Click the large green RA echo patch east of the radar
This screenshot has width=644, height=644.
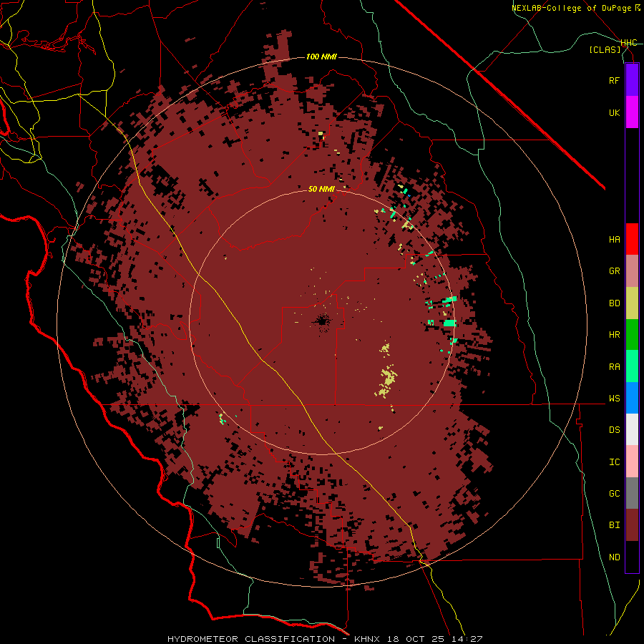tap(450, 323)
